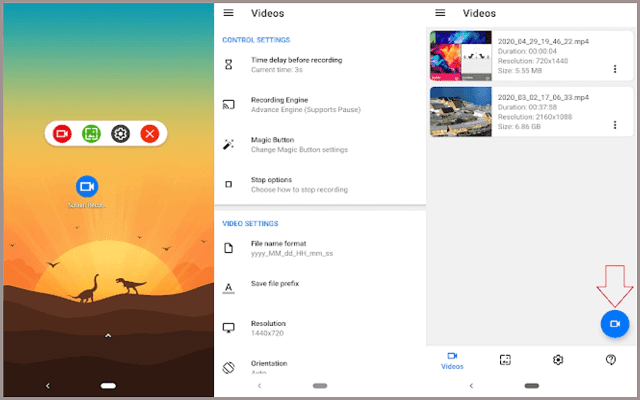Tap the screen rotation icon beside Orientation
The height and width of the screenshot is (400, 640).
click(x=229, y=368)
